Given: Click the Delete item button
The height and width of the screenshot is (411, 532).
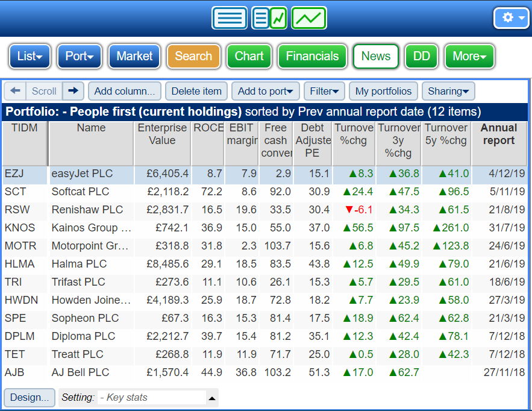Looking at the screenshot, I should point(196,91).
